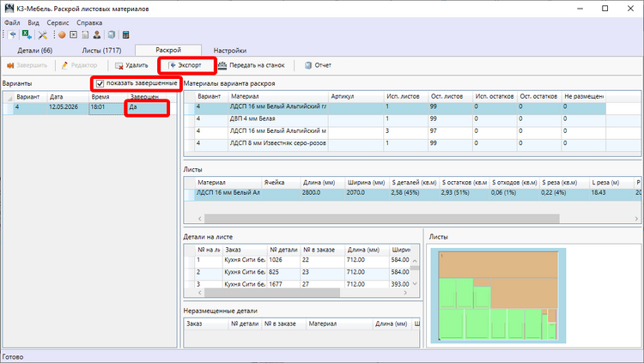Click right arrow of Листы table scrollbar
The image size is (644, 363).
[636, 219]
